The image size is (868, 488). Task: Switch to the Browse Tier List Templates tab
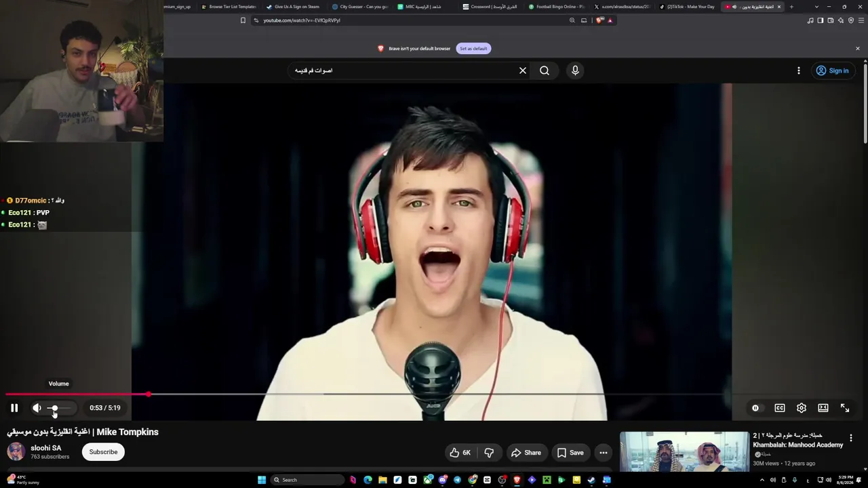229,7
